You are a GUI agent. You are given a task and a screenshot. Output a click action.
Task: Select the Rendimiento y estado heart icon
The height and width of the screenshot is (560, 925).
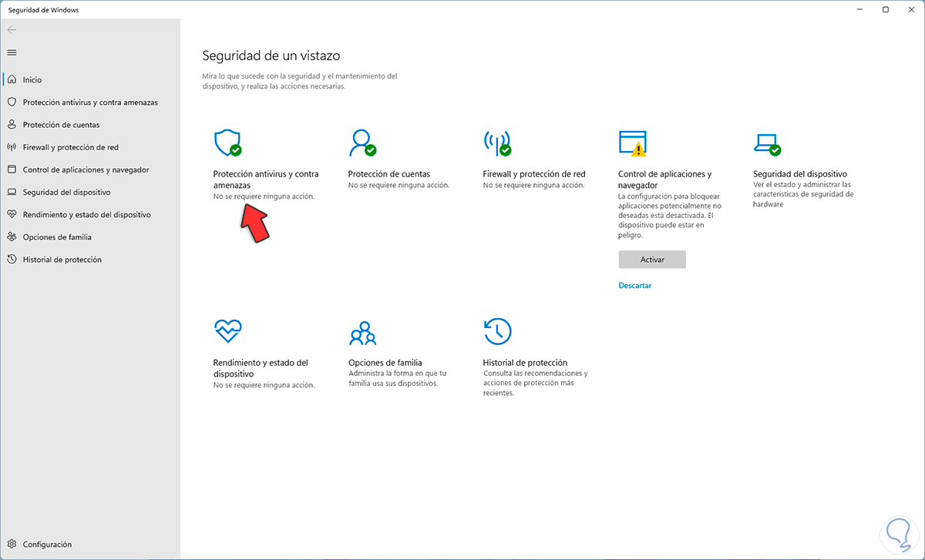[x=227, y=331]
